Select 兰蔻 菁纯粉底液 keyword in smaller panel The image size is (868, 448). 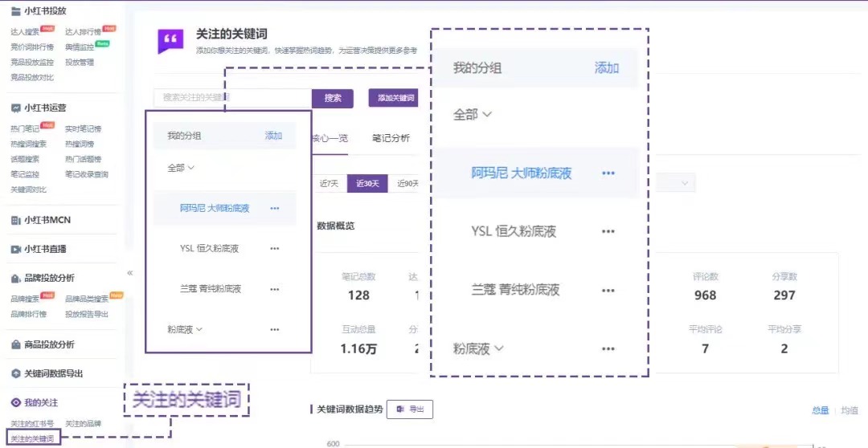click(x=211, y=289)
